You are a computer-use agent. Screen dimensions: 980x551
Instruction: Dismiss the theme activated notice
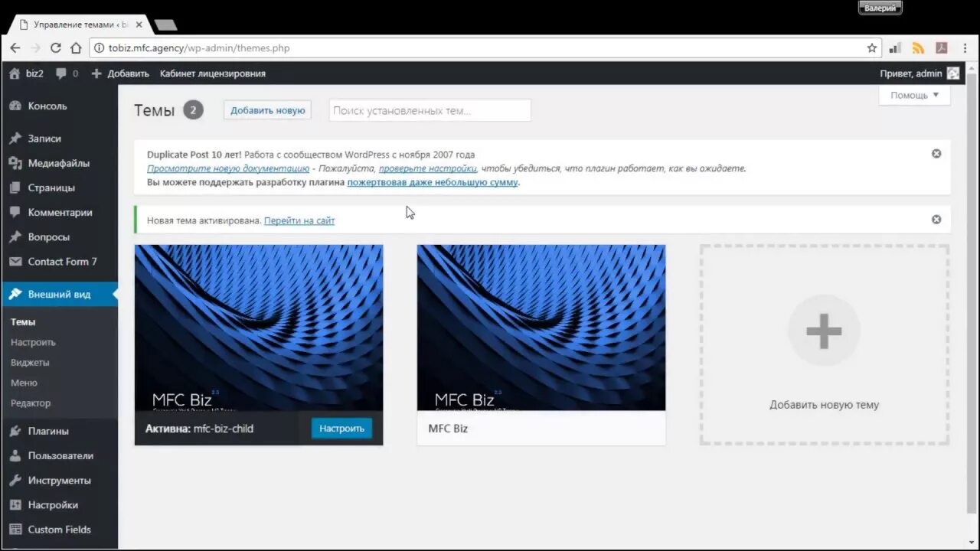click(936, 219)
